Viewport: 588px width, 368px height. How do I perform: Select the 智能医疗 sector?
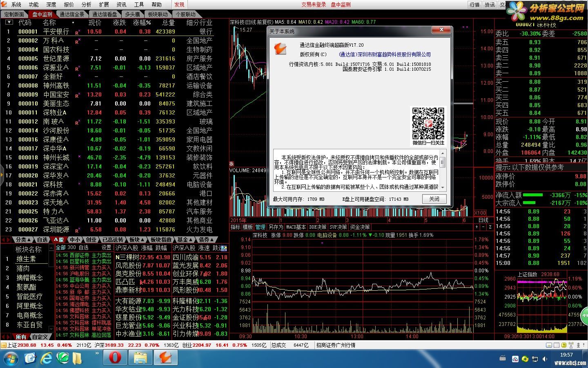coord(29,296)
